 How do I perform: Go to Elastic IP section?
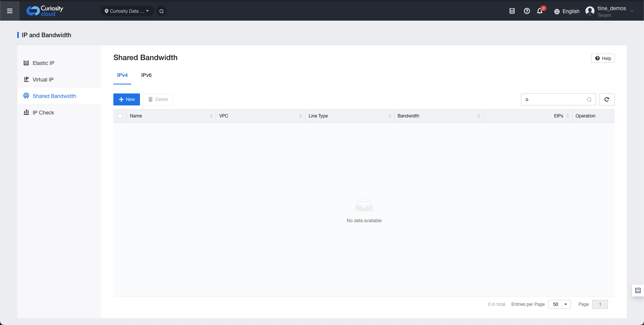click(59, 63)
